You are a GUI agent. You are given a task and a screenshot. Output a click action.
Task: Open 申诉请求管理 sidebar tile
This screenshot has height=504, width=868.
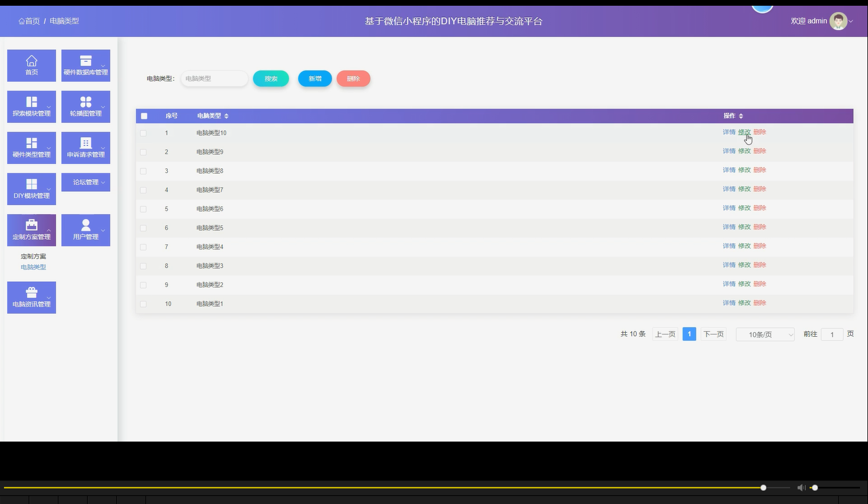coord(86,148)
